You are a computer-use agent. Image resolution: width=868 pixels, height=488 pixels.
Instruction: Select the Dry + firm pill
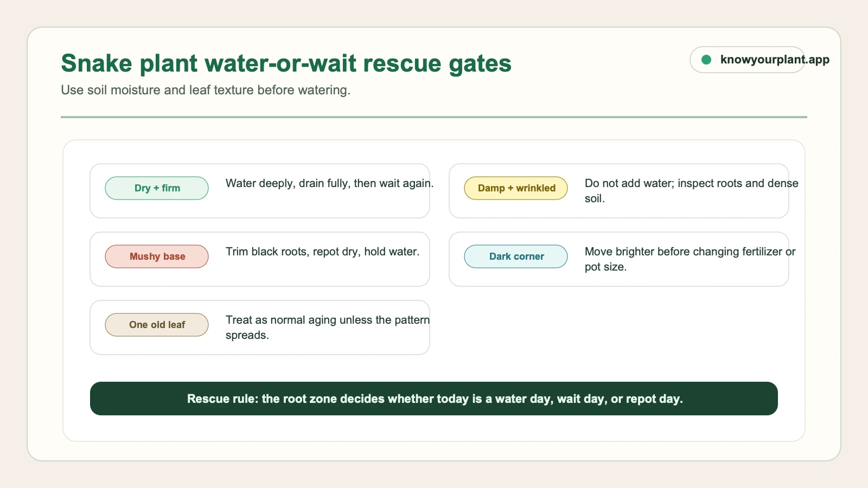157,188
